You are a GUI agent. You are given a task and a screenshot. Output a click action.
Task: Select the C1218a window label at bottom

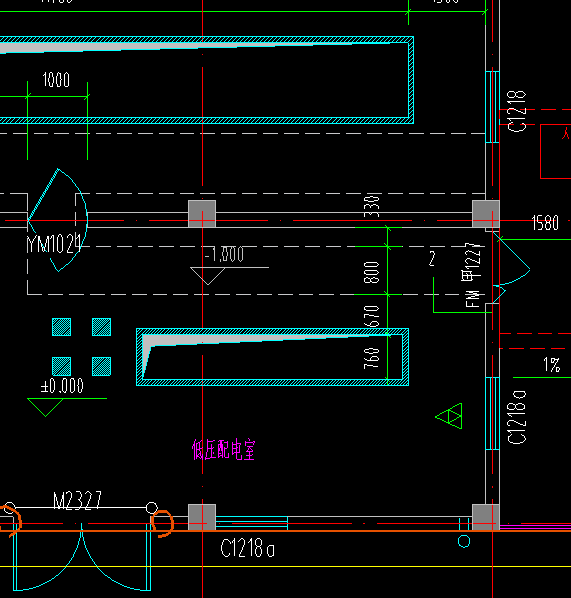click(x=248, y=548)
